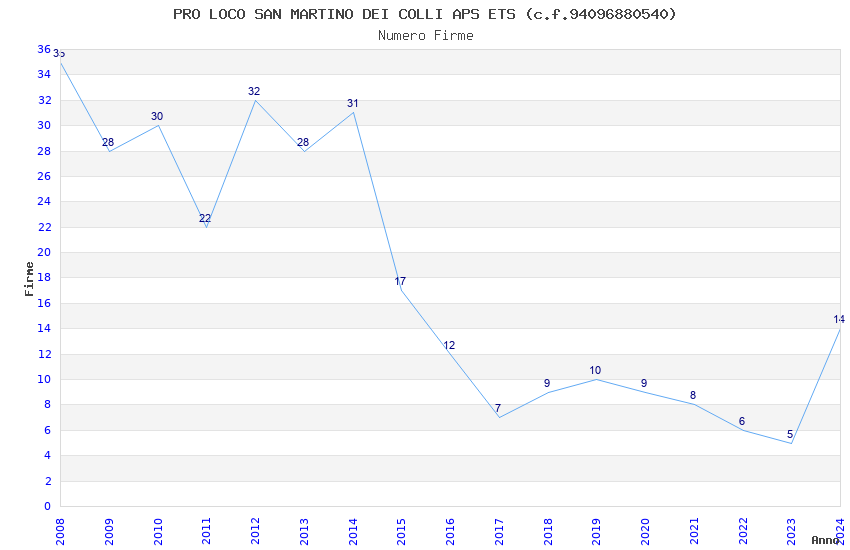Click data label 7 above 2017
850x550 pixels.
498,408
